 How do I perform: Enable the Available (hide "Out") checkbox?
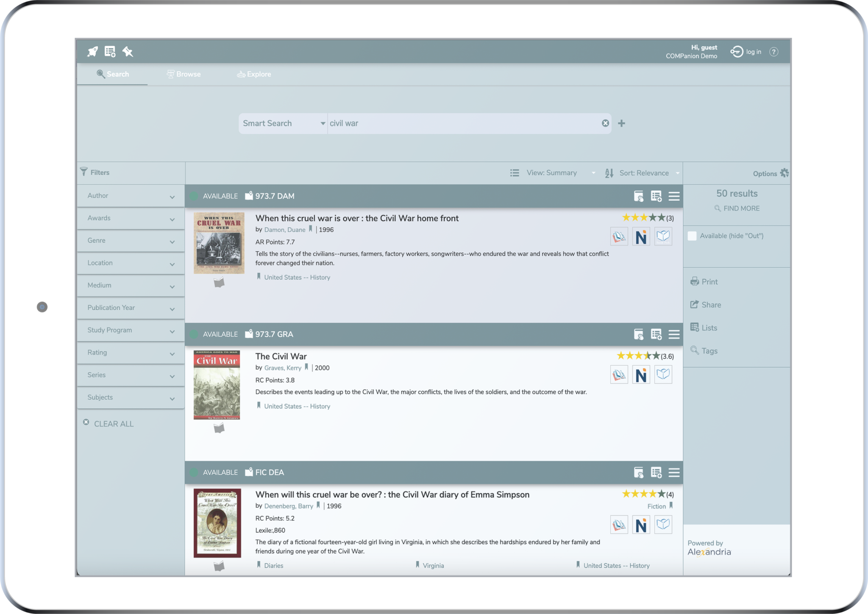[692, 236]
